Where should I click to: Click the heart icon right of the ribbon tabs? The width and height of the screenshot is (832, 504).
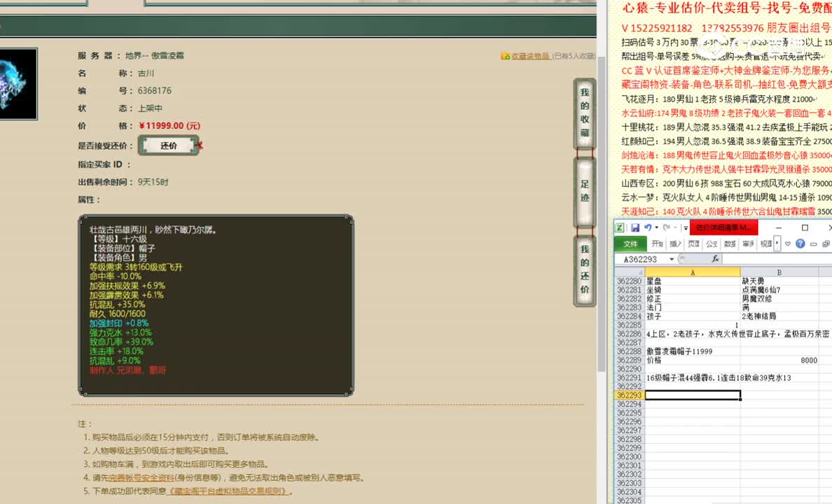787,244
